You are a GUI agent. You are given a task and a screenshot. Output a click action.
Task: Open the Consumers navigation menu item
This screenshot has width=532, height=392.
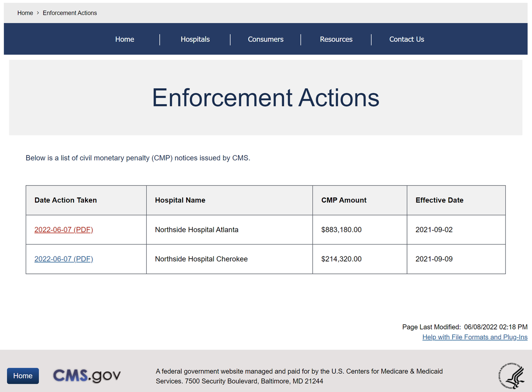click(x=266, y=39)
